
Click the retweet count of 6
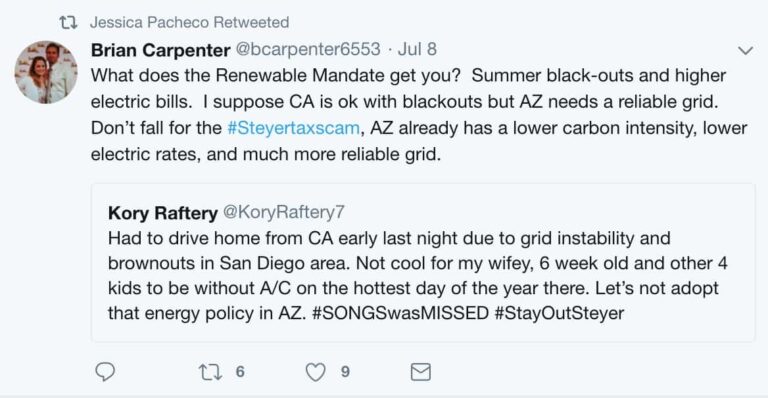tap(240, 372)
